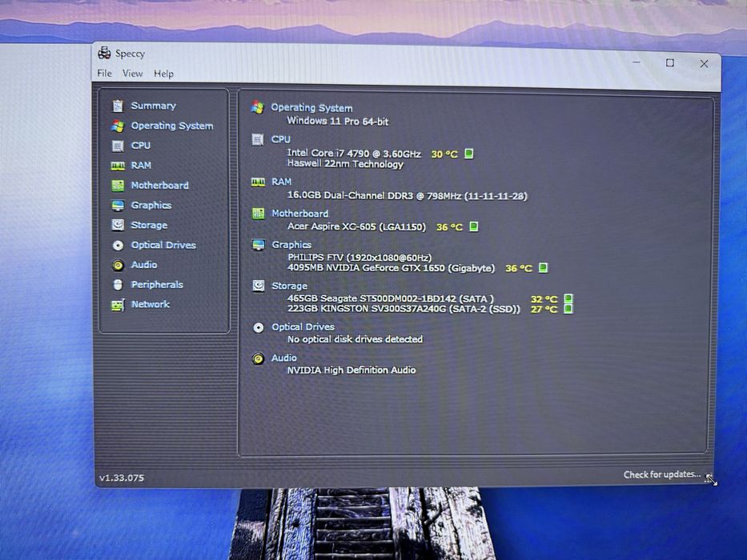The height and width of the screenshot is (560, 747).
Task: Click the Graphics monitor icon in summary panel
Action: [x=259, y=245]
